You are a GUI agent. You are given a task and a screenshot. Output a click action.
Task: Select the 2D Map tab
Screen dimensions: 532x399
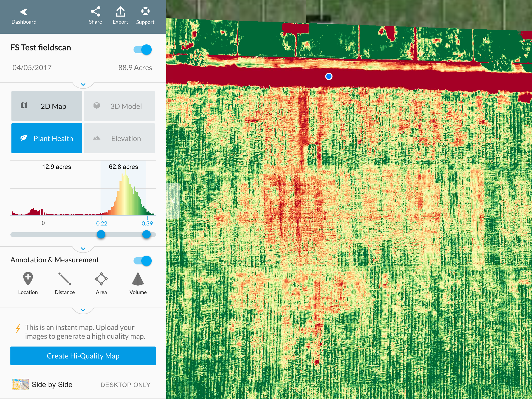coord(47,106)
